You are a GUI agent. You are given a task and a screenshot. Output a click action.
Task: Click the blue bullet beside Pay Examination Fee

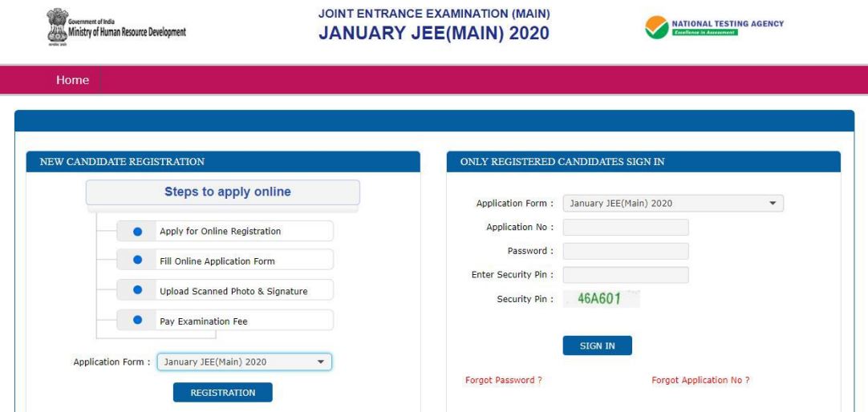[137, 320]
